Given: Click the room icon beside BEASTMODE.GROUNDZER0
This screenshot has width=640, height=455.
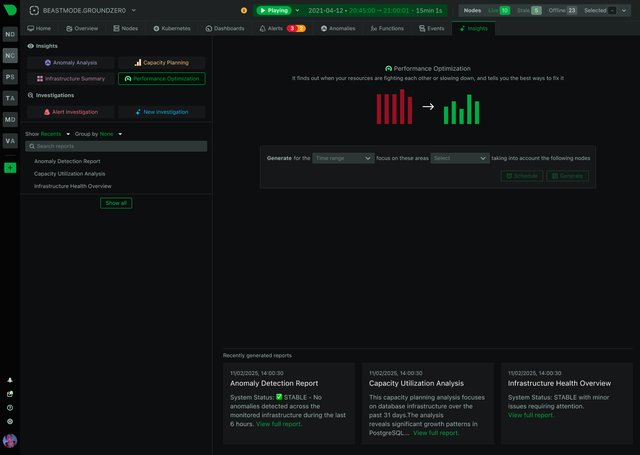Looking at the screenshot, I should click(x=34, y=11).
